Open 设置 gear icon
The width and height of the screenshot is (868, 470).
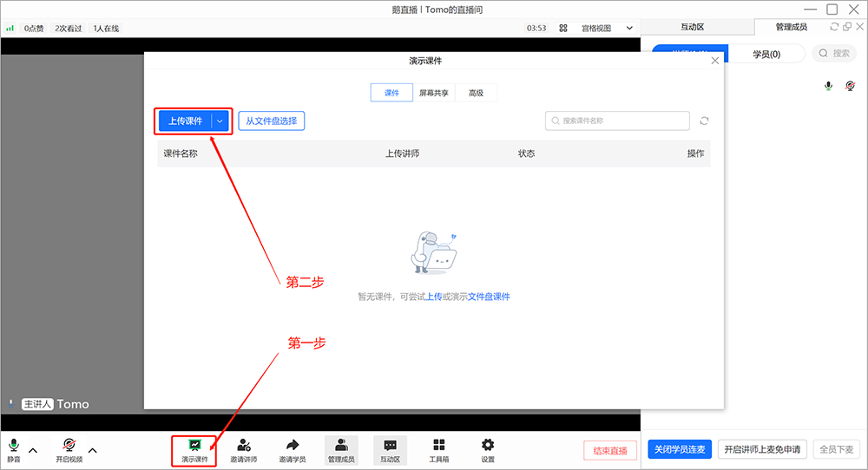coord(488,451)
